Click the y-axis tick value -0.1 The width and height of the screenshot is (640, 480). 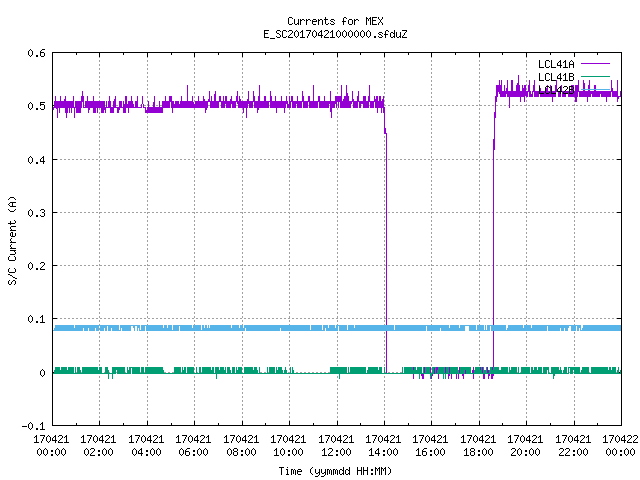pos(33,426)
